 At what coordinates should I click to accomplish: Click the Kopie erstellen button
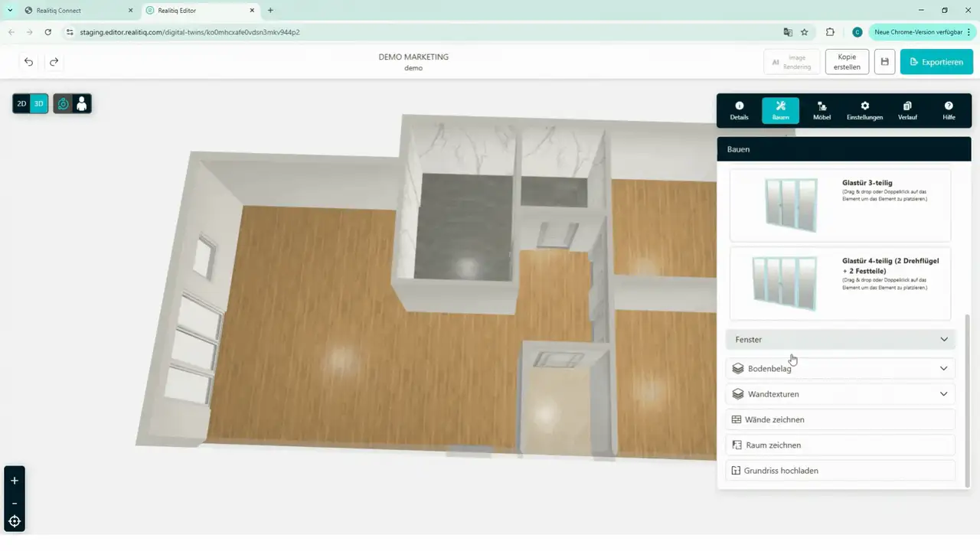pos(847,62)
